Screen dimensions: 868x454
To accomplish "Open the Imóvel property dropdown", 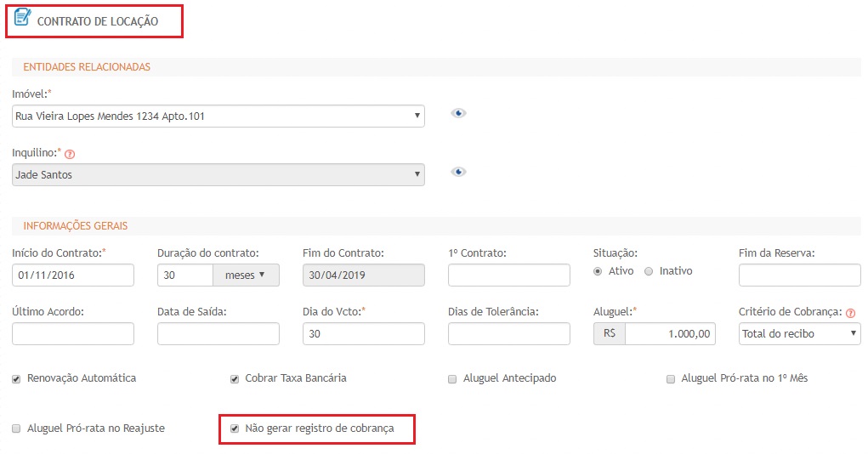I will tap(218, 116).
